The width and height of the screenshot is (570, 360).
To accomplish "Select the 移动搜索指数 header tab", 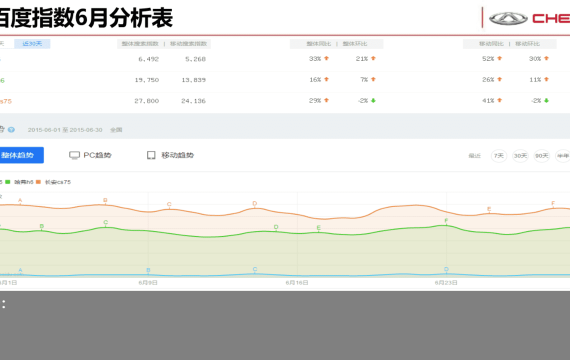I will 188,44.
